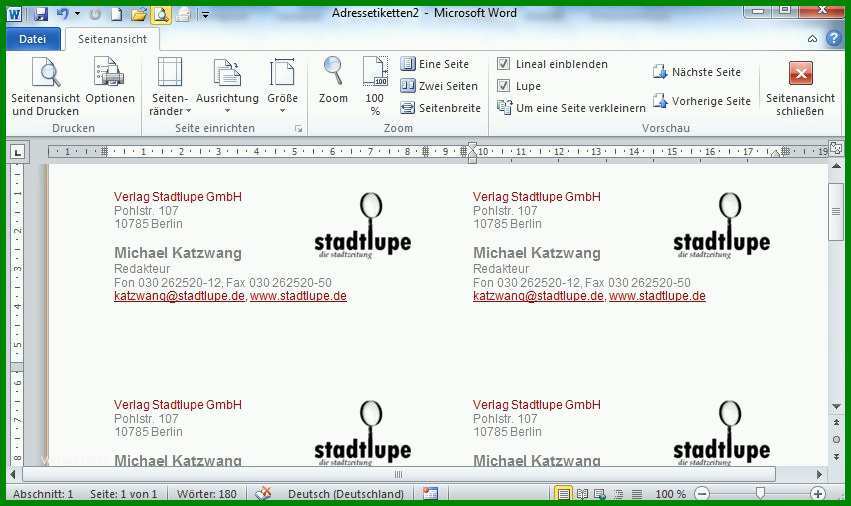851x506 pixels.
Task: Show Eine Seite view
Action: (435, 64)
